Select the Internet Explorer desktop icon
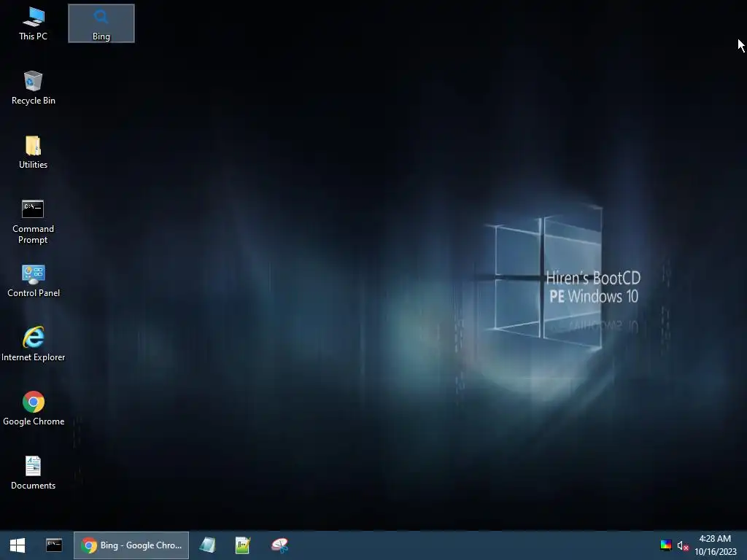The width and height of the screenshot is (747, 560). coord(34,345)
